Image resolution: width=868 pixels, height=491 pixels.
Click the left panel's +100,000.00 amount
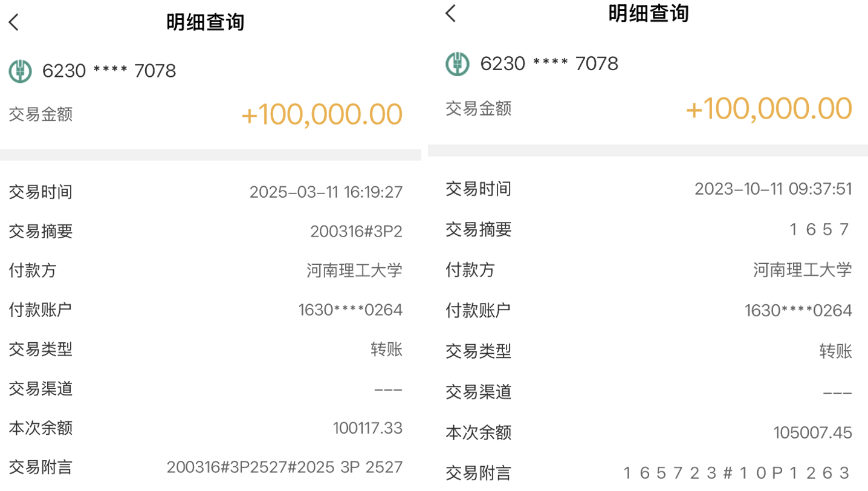pyautogui.click(x=322, y=115)
